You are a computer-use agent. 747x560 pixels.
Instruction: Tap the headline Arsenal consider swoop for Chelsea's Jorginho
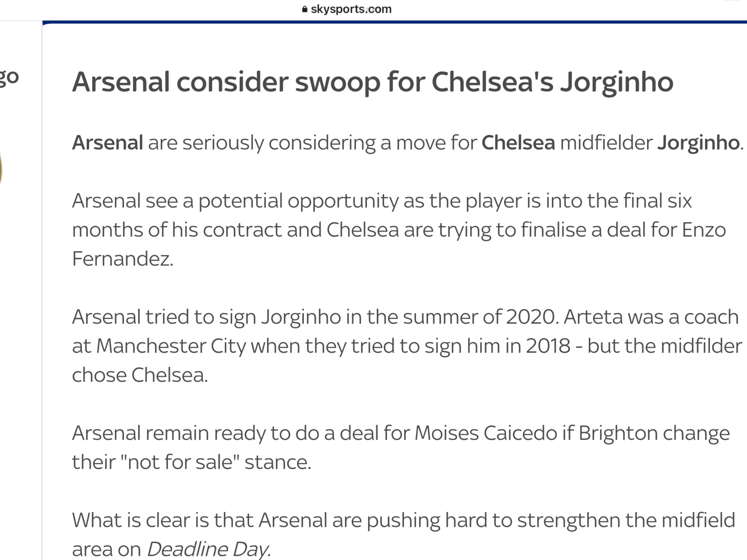(373, 82)
